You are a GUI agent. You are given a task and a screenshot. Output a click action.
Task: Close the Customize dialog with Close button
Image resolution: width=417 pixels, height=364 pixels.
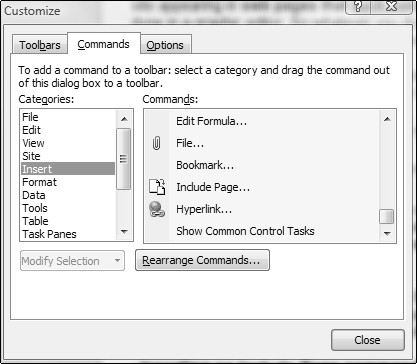coord(368,340)
